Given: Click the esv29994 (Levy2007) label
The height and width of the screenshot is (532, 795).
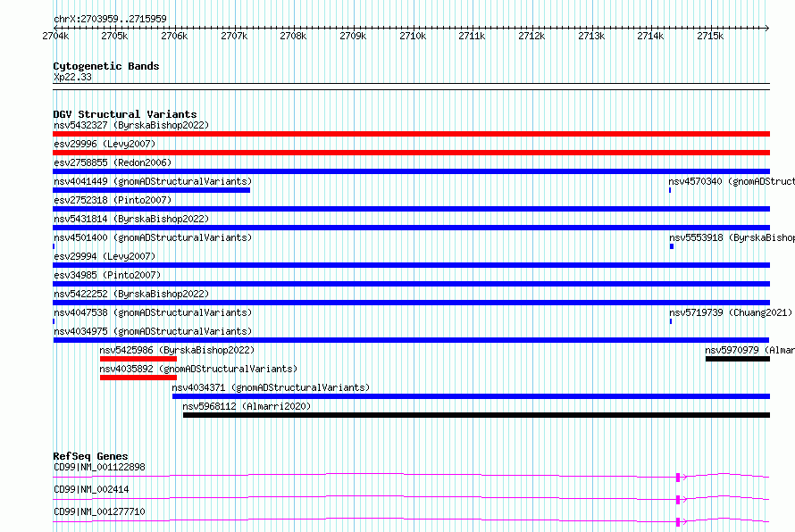Looking at the screenshot, I should [105, 256].
